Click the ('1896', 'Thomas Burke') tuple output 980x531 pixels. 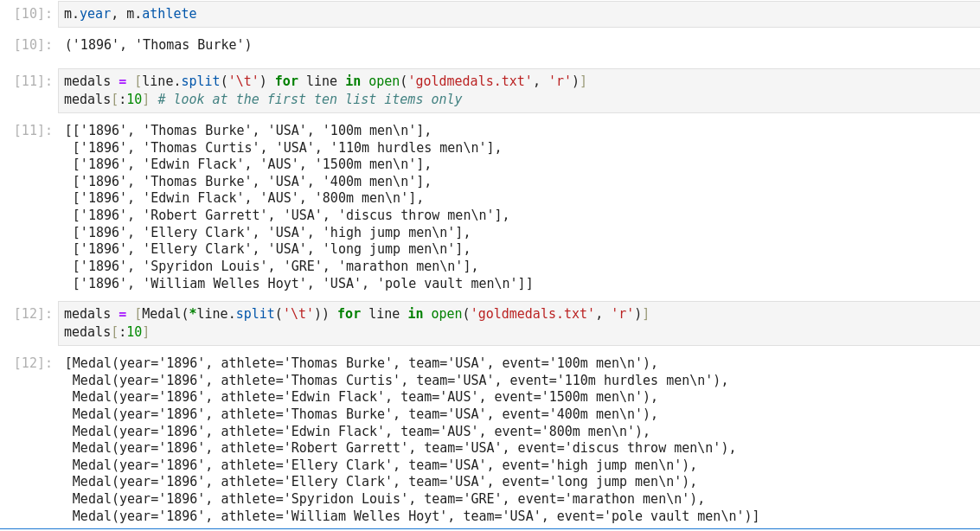(157, 44)
